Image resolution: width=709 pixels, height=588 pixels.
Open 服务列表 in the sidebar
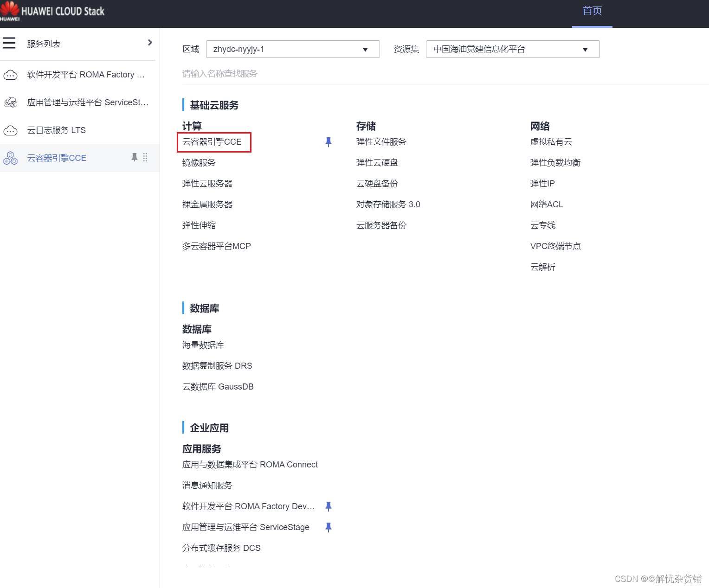click(44, 44)
